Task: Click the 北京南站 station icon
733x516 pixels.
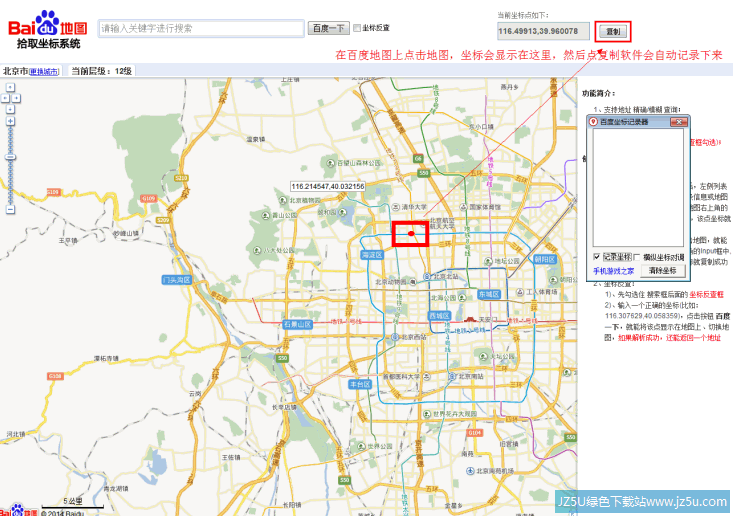Action: pos(452,376)
